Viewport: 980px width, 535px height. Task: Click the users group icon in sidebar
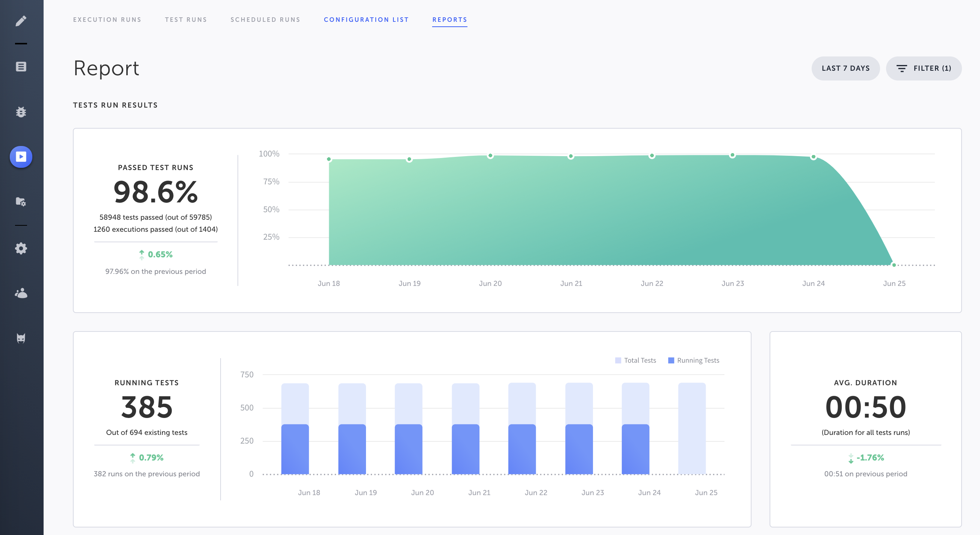(21, 293)
